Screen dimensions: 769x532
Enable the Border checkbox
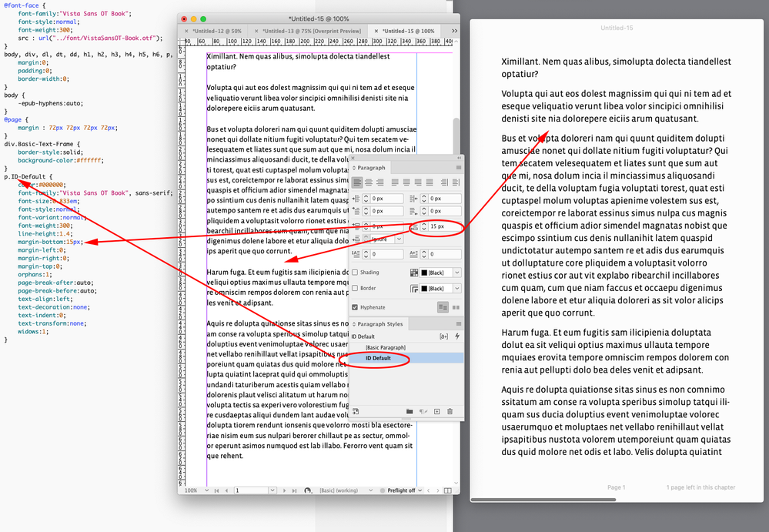pos(355,288)
